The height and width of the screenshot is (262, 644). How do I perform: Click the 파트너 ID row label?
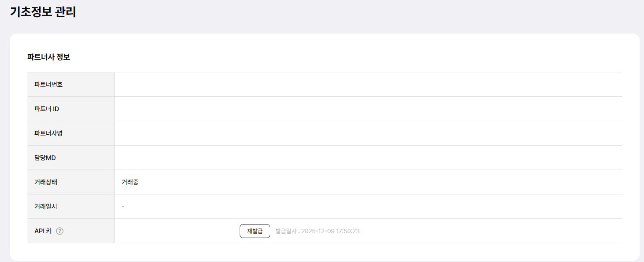tap(47, 109)
